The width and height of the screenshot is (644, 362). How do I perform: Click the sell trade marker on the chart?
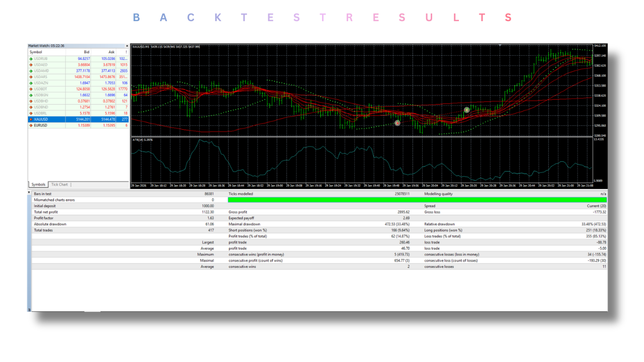(x=397, y=123)
